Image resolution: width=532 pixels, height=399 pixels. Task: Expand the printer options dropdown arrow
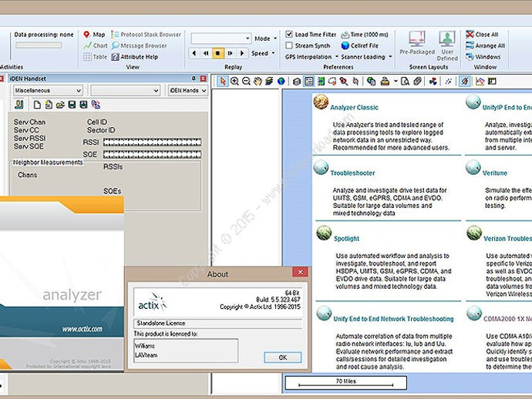point(396,82)
